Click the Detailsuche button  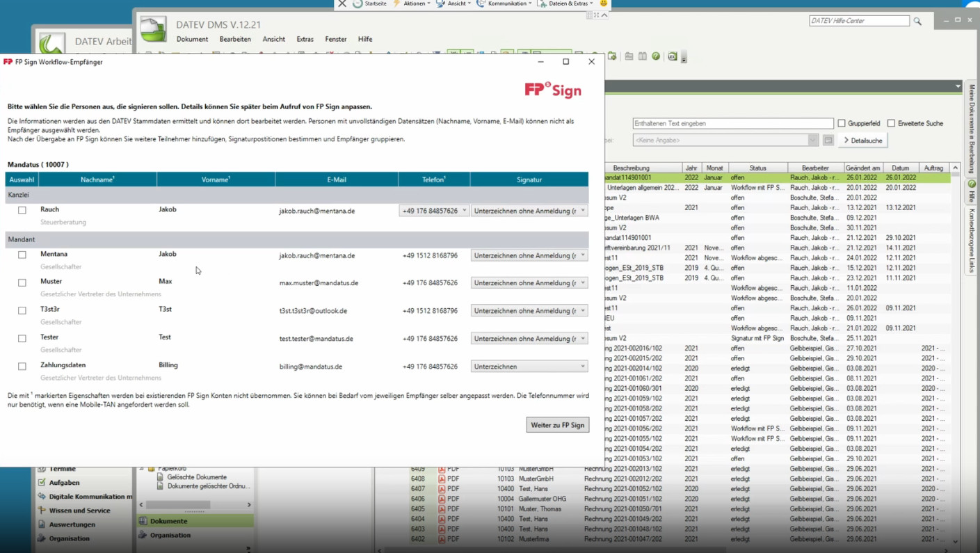coord(863,141)
